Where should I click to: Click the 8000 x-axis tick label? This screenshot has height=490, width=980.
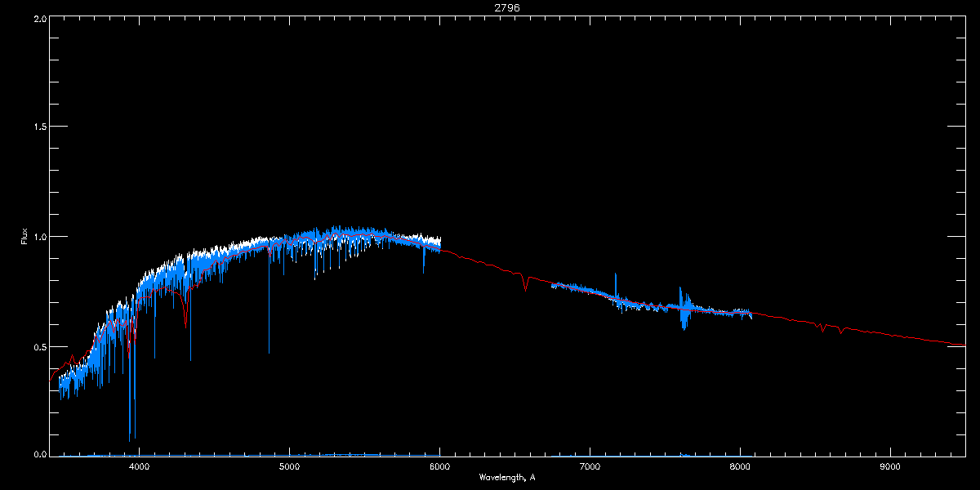click(x=740, y=466)
